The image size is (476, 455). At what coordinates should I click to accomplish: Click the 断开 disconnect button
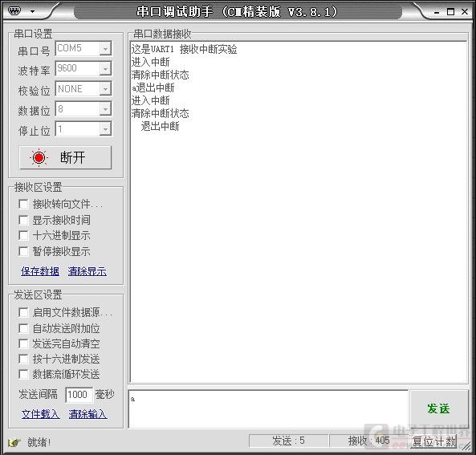pos(65,157)
